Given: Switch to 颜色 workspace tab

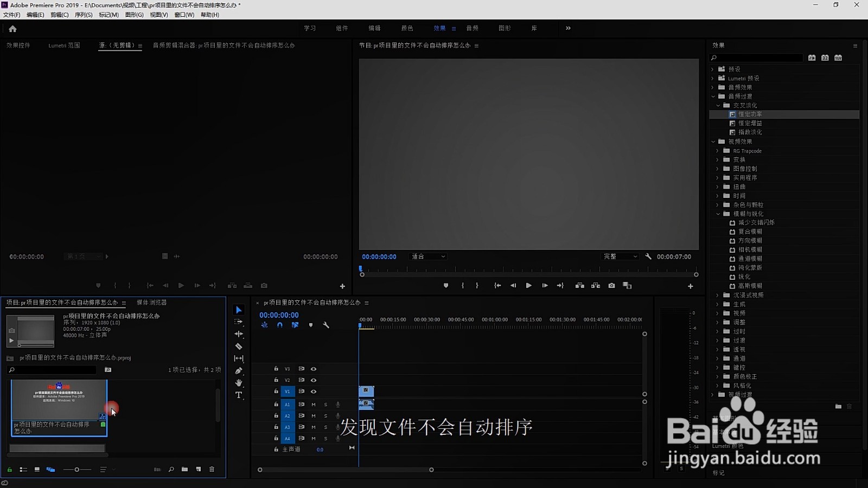Looking at the screenshot, I should click(407, 28).
